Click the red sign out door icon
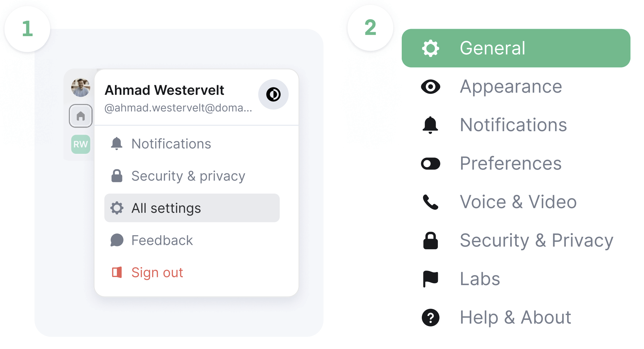Screen dimensions: 644x349 pos(117,272)
